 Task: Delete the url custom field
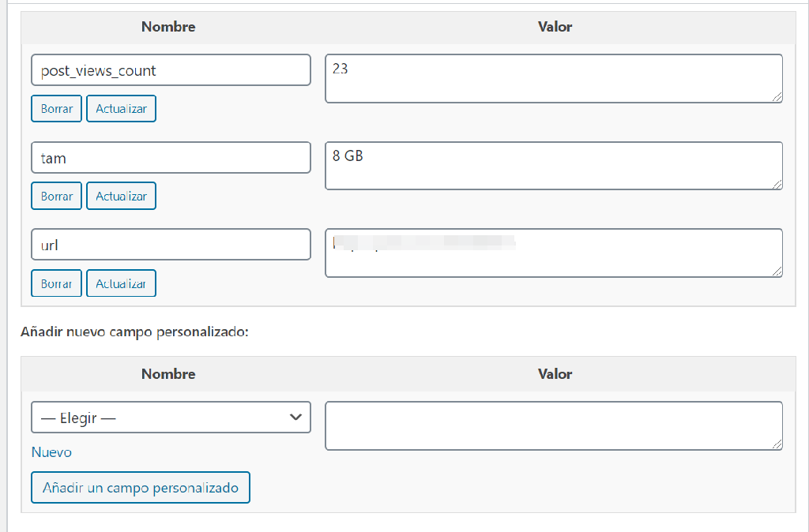pos(56,283)
